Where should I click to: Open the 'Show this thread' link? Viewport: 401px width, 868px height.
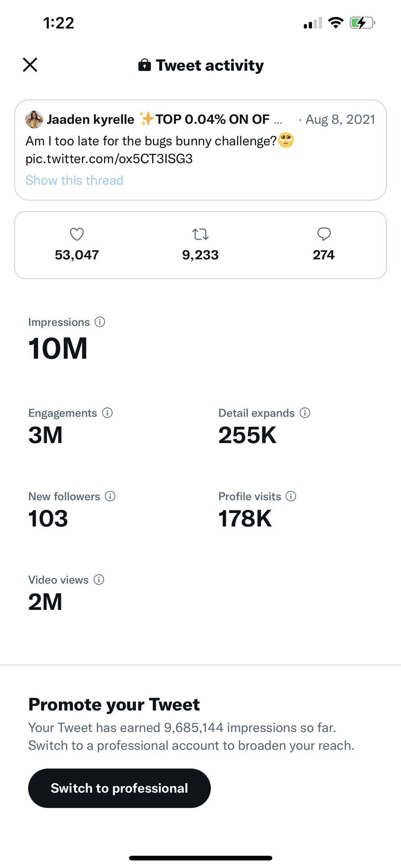(75, 180)
